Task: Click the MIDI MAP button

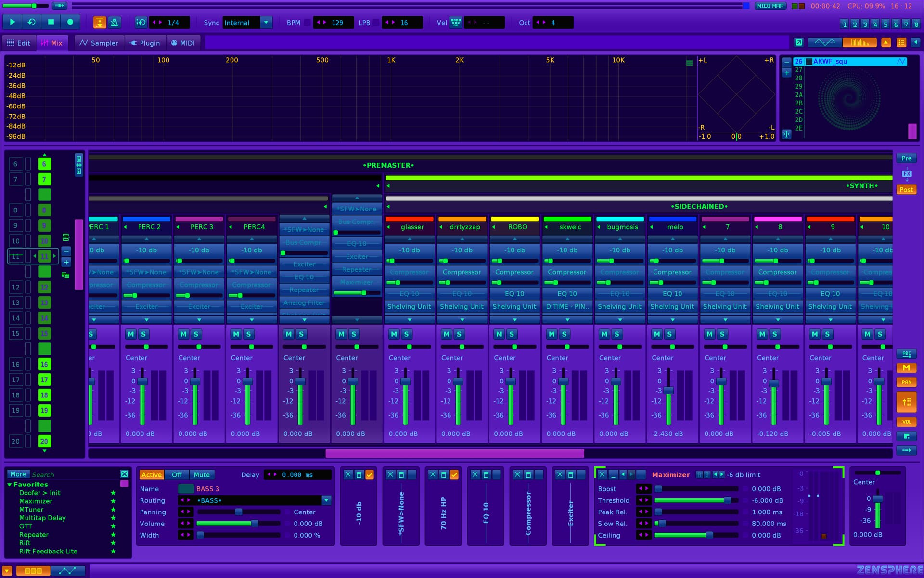Action: 770,6
